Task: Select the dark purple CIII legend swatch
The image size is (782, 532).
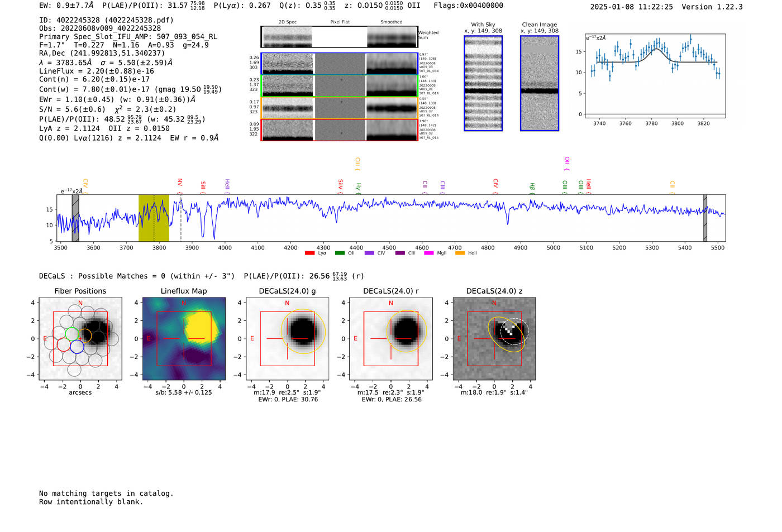Action: click(400, 253)
